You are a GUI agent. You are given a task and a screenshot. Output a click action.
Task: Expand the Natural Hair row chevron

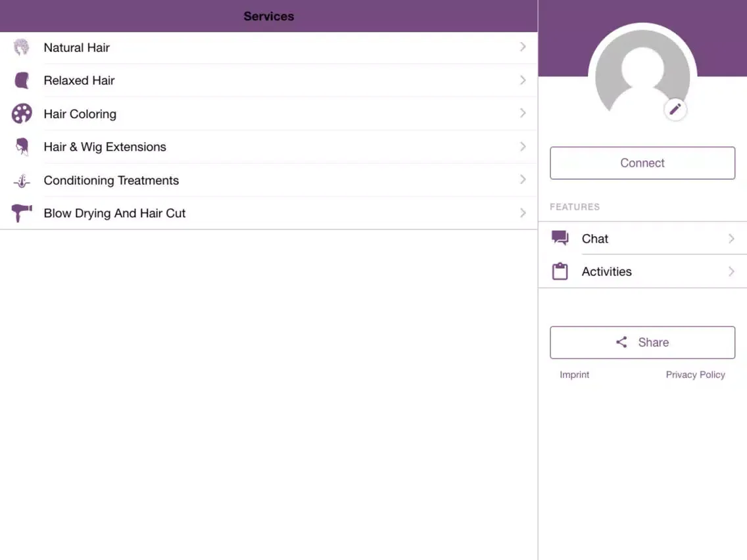[x=523, y=47]
